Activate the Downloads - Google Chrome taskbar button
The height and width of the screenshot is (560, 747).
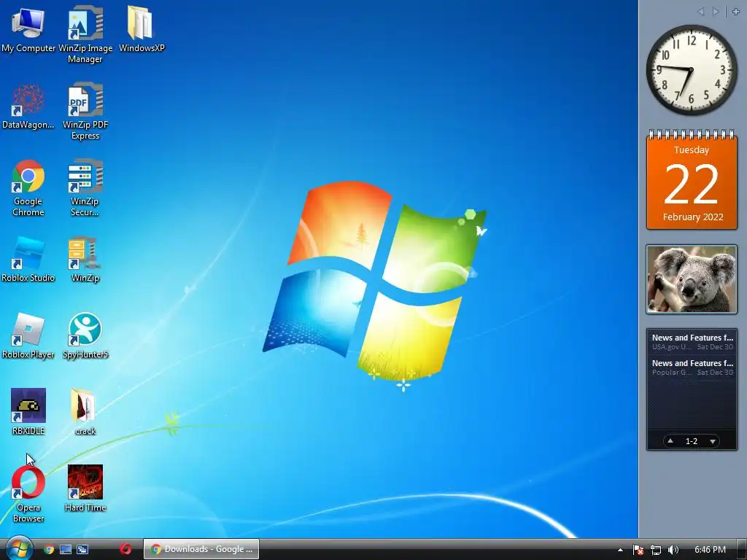point(201,549)
